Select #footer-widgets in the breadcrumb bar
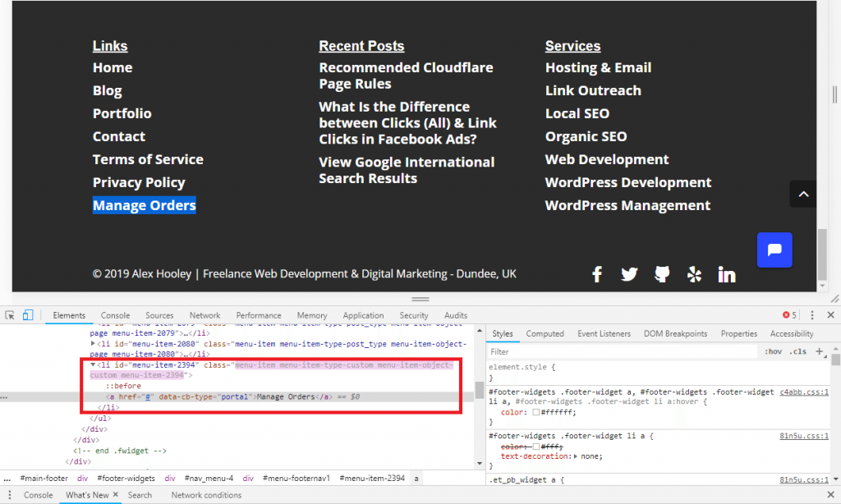 [126, 478]
